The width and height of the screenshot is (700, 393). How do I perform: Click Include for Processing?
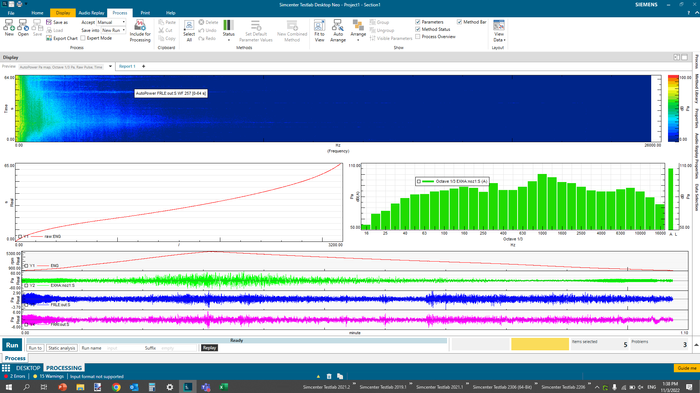point(140,31)
